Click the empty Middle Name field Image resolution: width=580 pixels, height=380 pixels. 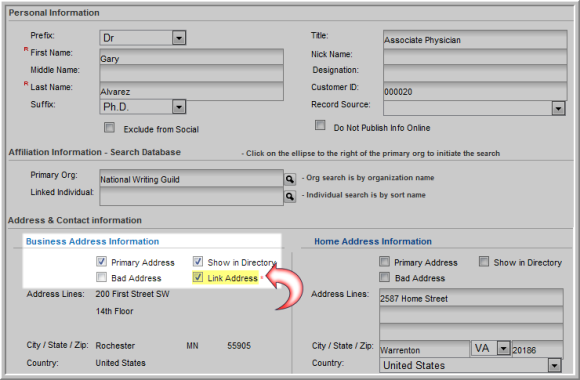[x=192, y=74]
